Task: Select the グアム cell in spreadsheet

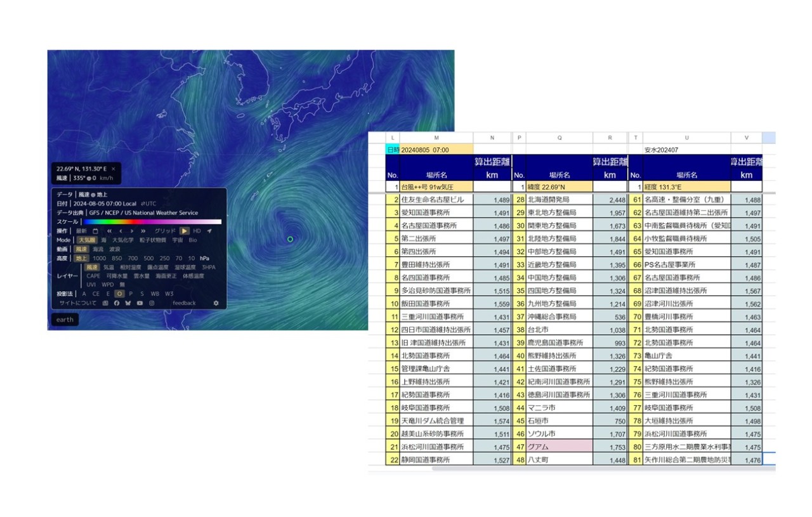Action: pos(559,447)
